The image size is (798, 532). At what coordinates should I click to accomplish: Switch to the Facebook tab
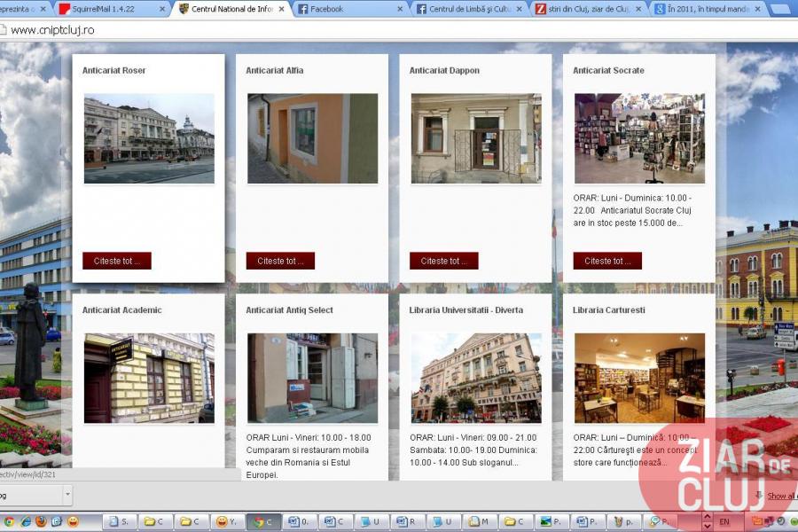click(351, 9)
